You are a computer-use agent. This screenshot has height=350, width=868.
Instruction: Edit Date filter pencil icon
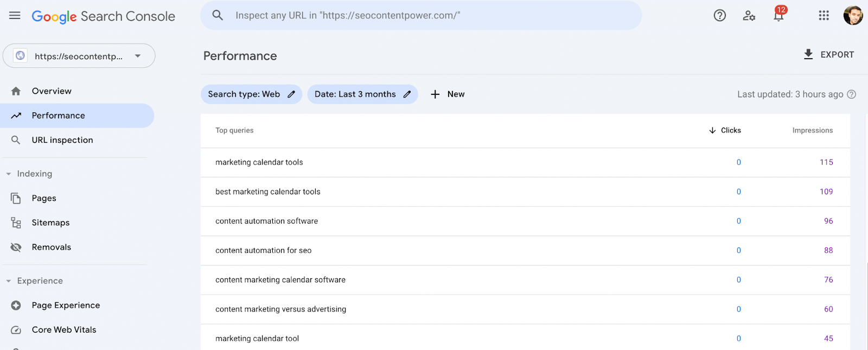407,94
